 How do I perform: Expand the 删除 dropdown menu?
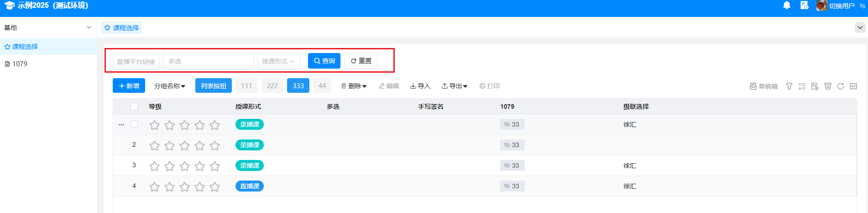pos(354,86)
